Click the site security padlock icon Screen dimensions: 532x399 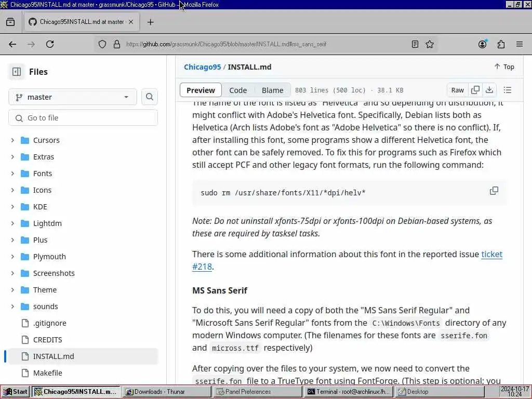(x=117, y=44)
